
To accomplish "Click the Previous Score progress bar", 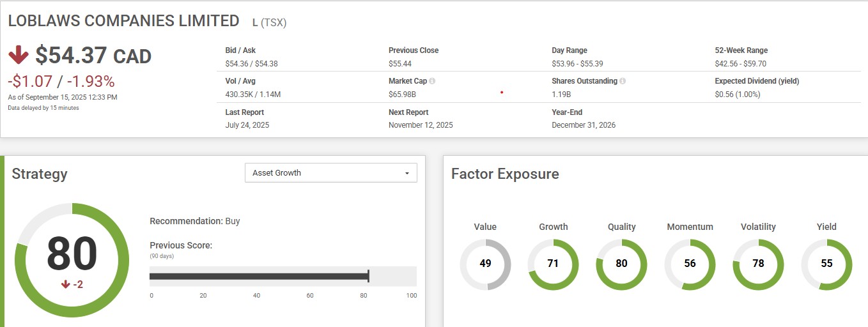I will [283, 276].
